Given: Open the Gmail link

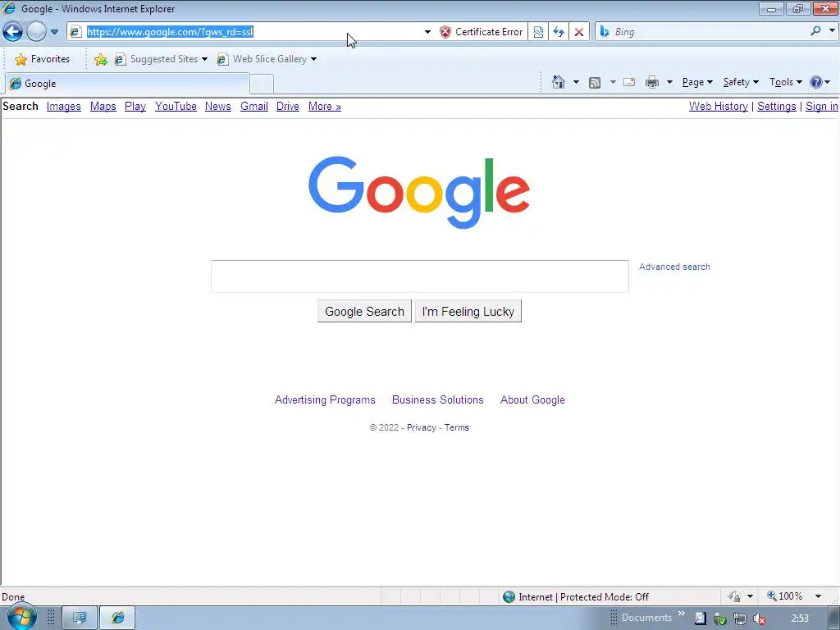Looking at the screenshot, I should click(x=254, y=106).
